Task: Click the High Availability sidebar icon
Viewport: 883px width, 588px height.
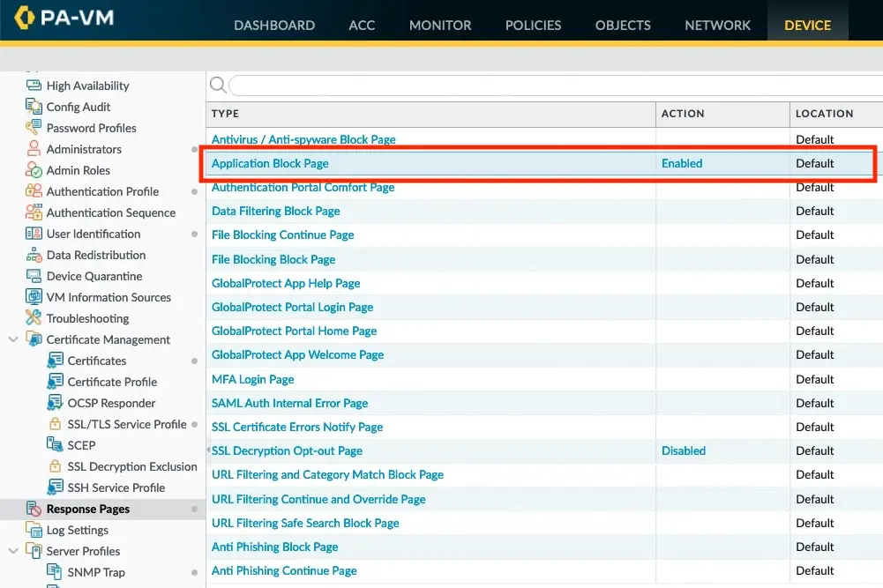Action: (34, 86)
